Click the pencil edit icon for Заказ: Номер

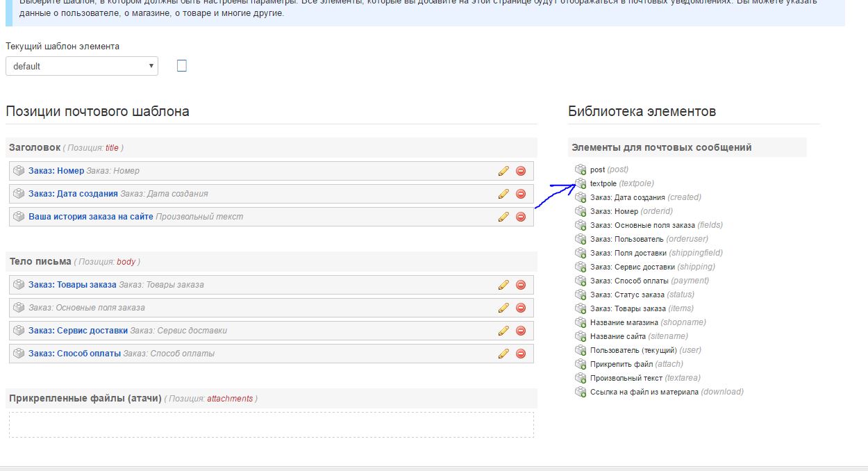pos(503,171)
